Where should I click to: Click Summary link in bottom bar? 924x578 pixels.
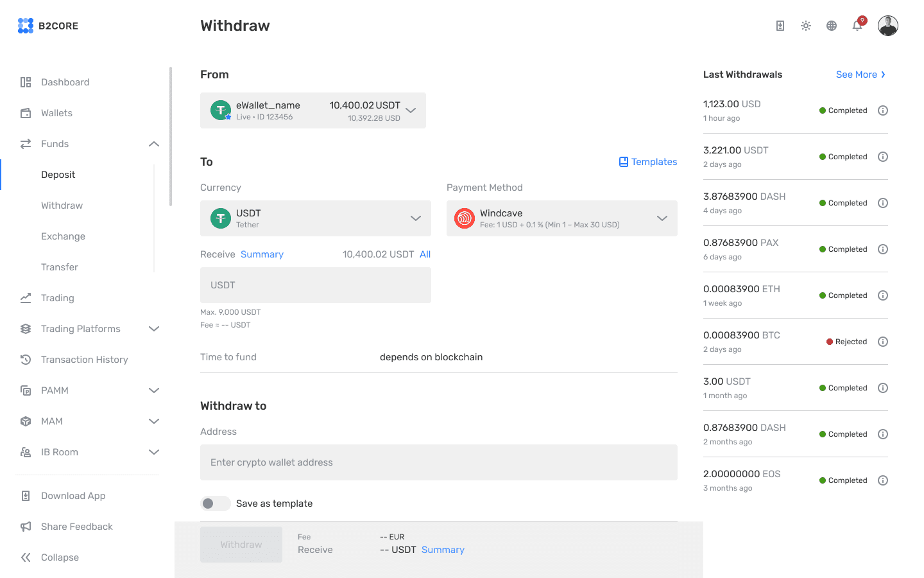pos(443,550)
